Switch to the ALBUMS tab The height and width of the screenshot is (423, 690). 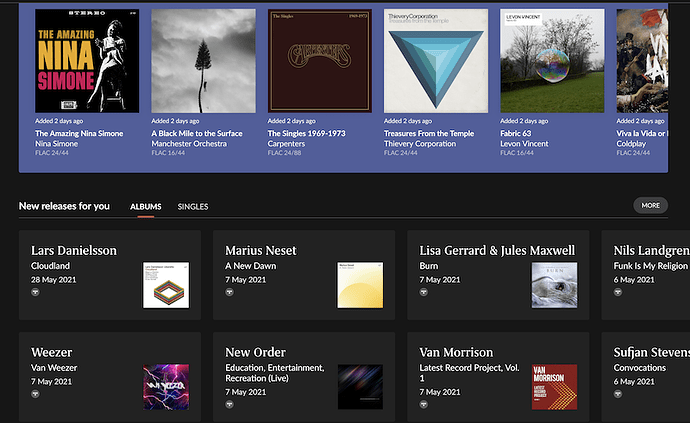tap(146, 206)
